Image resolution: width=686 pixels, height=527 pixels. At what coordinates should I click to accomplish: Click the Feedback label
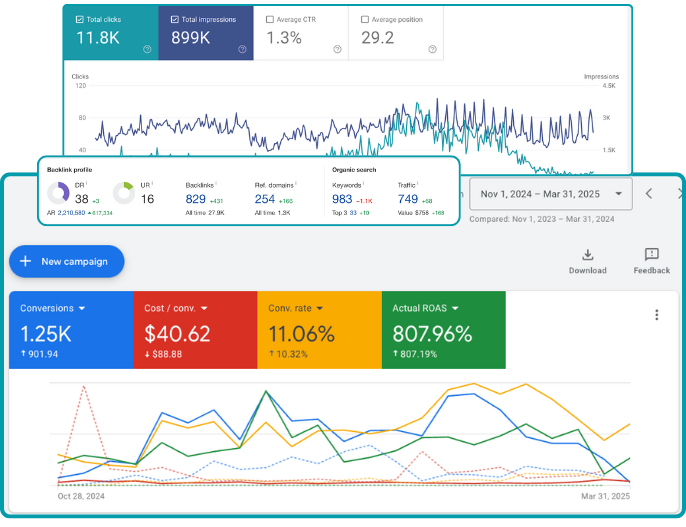(652, 270)
